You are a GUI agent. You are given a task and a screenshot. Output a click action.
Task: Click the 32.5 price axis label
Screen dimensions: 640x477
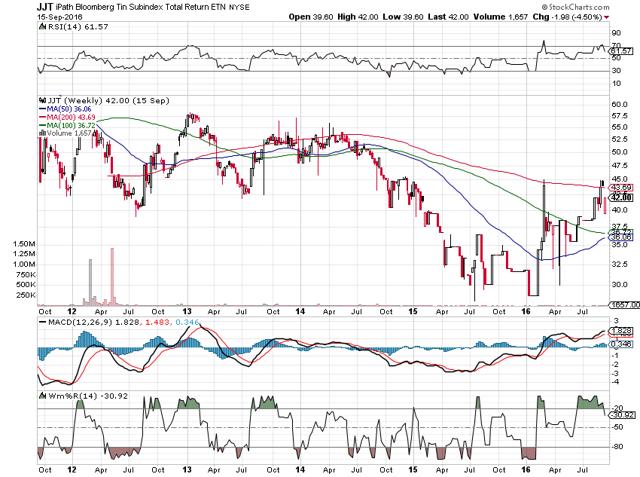(x=619, y=264)
